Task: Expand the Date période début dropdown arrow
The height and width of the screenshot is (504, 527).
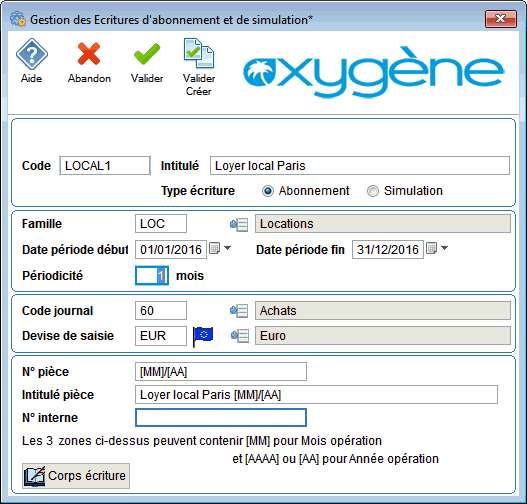Action: 228,248
